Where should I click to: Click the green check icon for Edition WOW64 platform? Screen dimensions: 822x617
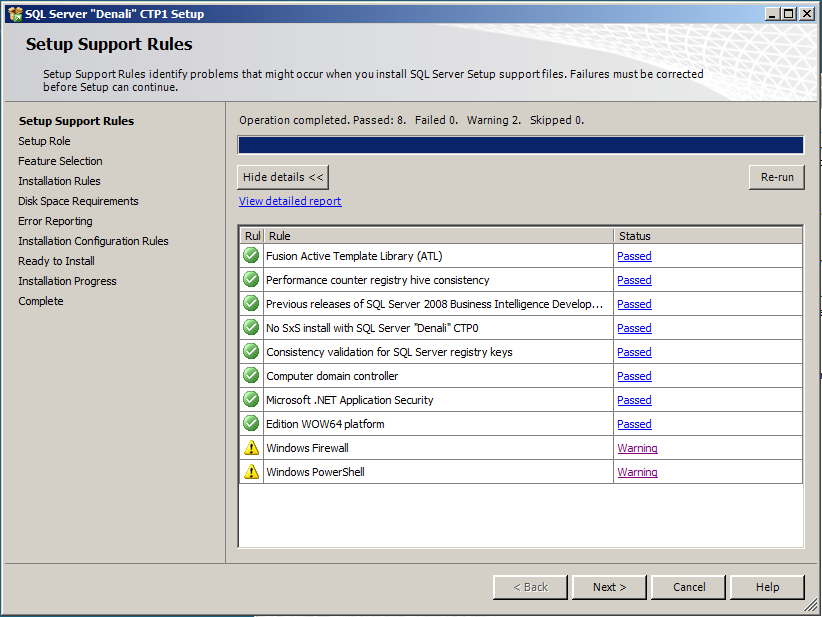[x=250, y=424]
